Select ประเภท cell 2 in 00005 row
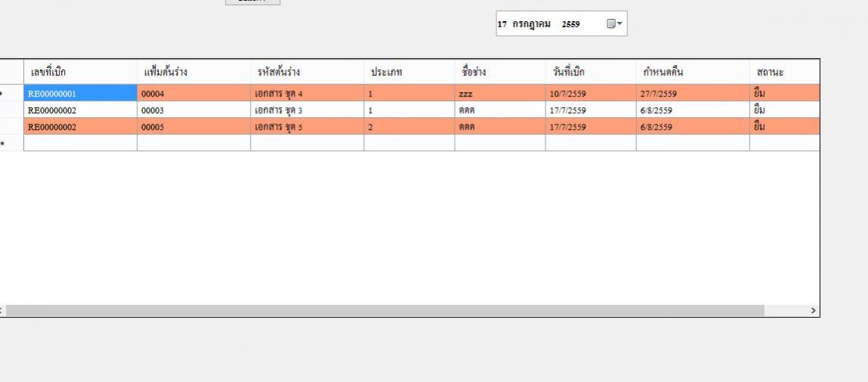This screenshot has height=382, width=868. (409, 126)
